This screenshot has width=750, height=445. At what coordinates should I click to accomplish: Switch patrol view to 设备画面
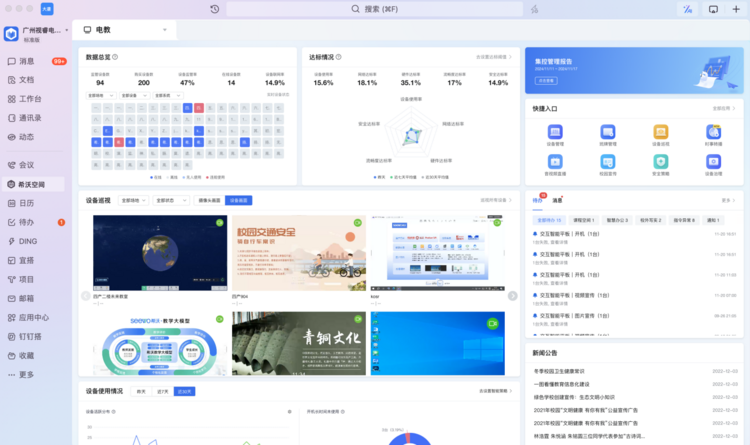pos(239,200)
